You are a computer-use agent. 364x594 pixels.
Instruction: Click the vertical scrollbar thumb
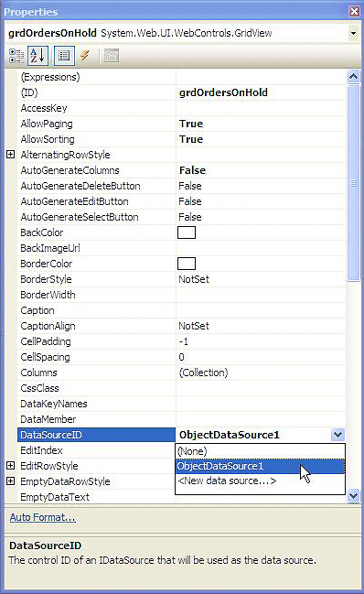coord(353,183)
